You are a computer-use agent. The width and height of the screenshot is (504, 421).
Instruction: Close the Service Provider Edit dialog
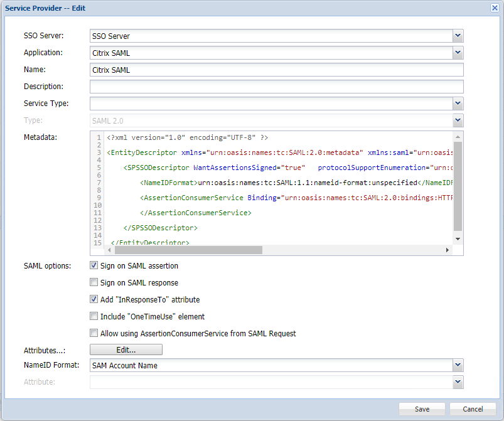[495, 8]
